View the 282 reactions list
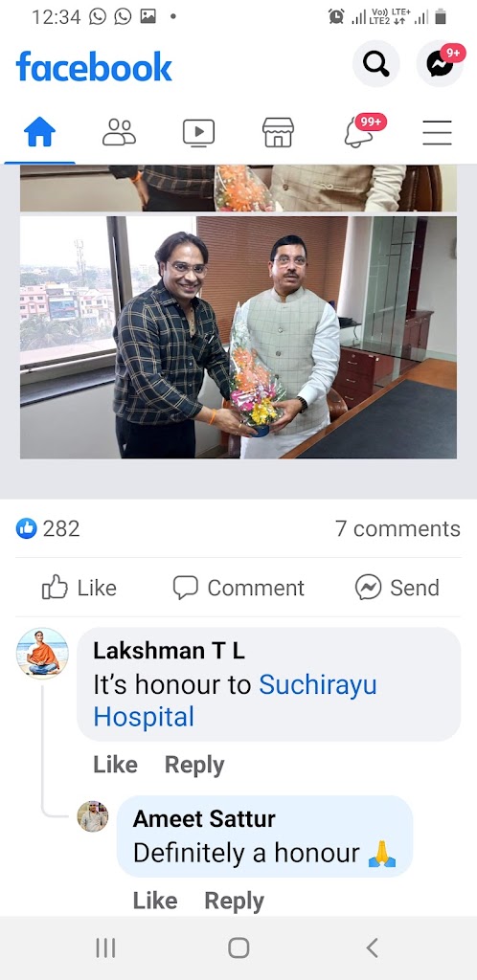Viewport: 477px width, 980px height. click(48, 528)
